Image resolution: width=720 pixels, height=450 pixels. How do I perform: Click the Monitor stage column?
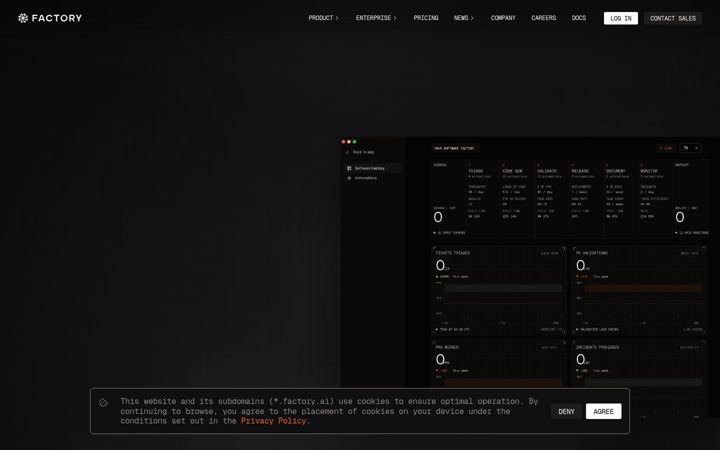tap(655, 198)
